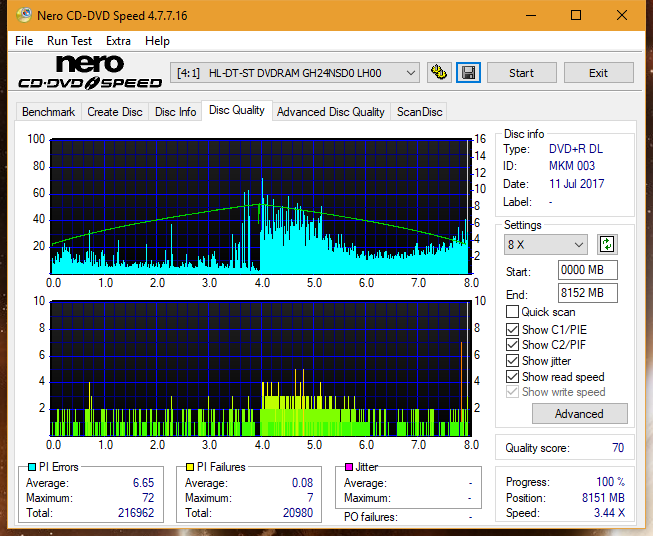Open the File menu
The image size is (653, 536).
pos(24,41)
